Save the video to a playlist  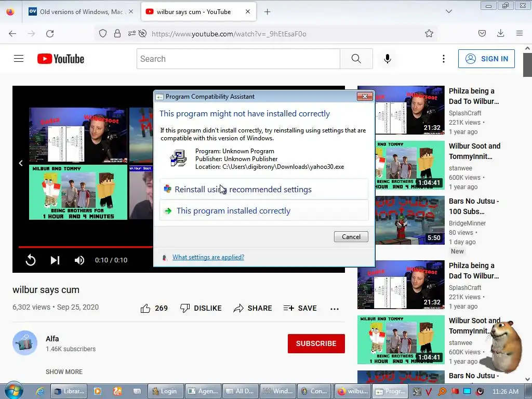[300, 308]
